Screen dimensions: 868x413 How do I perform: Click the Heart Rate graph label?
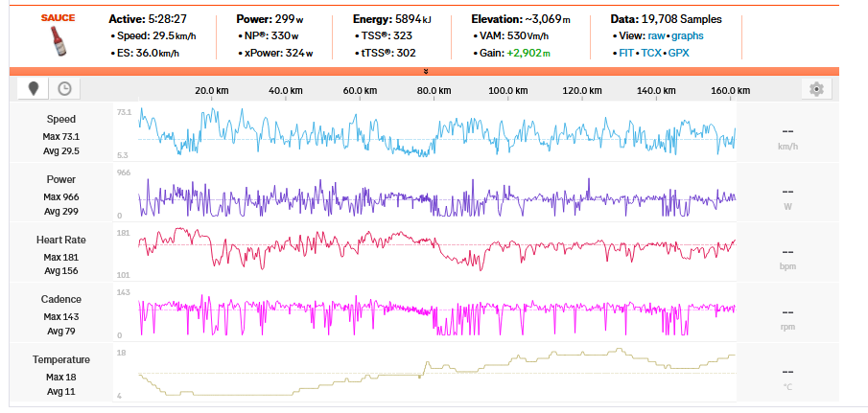[x=61, y=240]
